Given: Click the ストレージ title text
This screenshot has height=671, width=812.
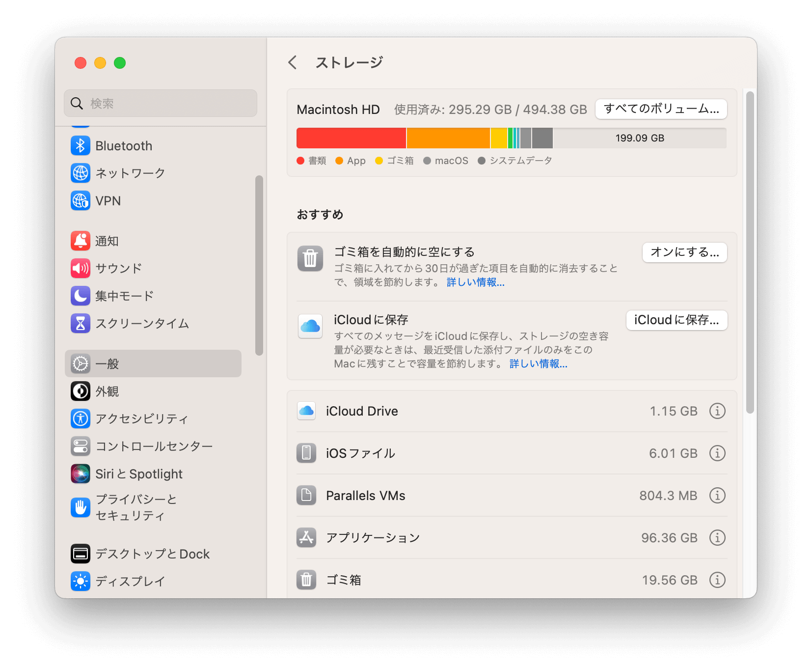Looking at the screenshot, I should tap(349, 62).
